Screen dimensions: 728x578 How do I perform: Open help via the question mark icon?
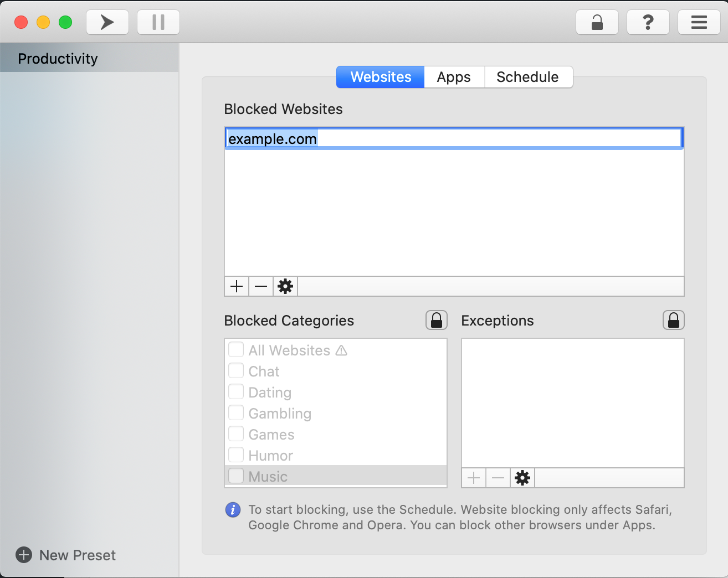[x=648, y=22]
